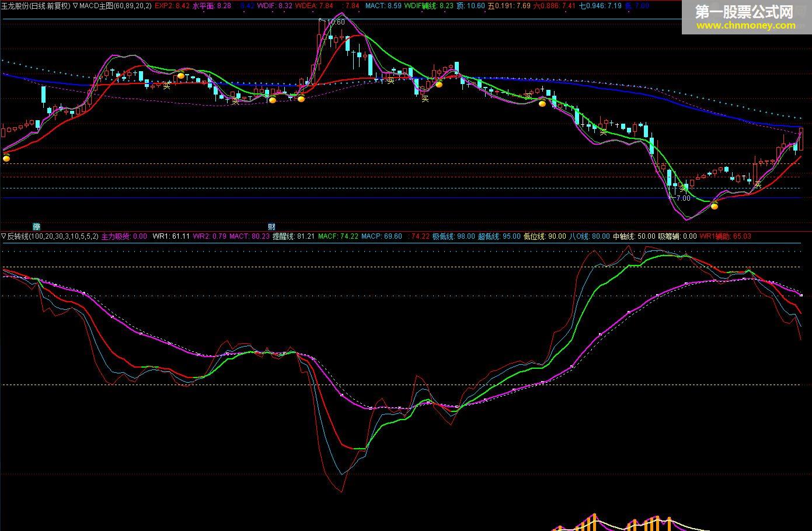The height and width of the screenshot is (531, 812).
Task: Click the 停 suspension marker icon
Action: pyautogui.click(x=37, y=226)
